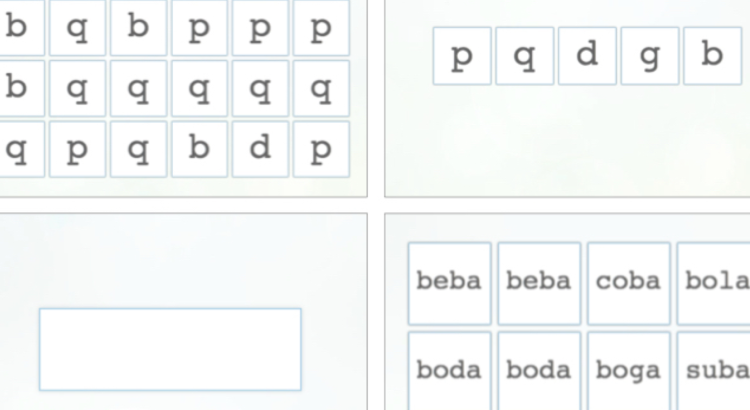Select the rightmost 'q' in the grid's middle row

(321, 89)
